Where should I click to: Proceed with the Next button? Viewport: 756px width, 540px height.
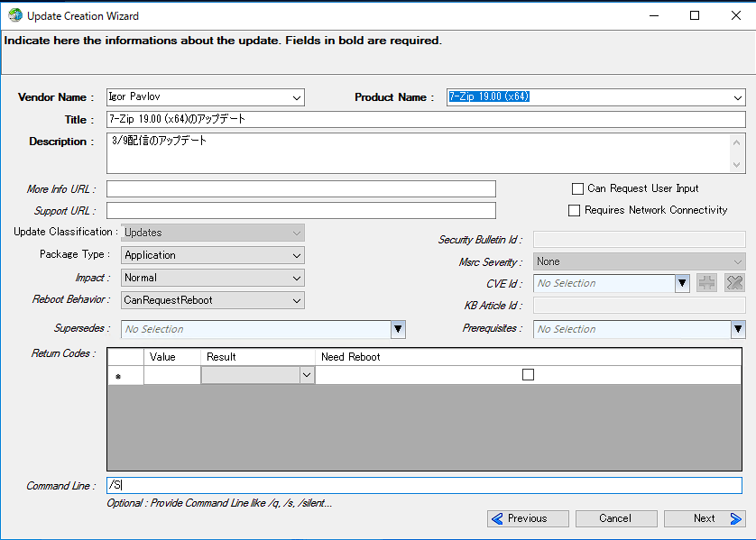[705, 518]
